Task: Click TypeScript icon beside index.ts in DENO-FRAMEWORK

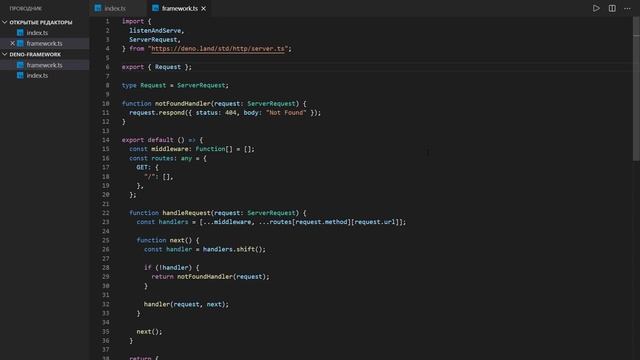Action: (x=20, y=76)
